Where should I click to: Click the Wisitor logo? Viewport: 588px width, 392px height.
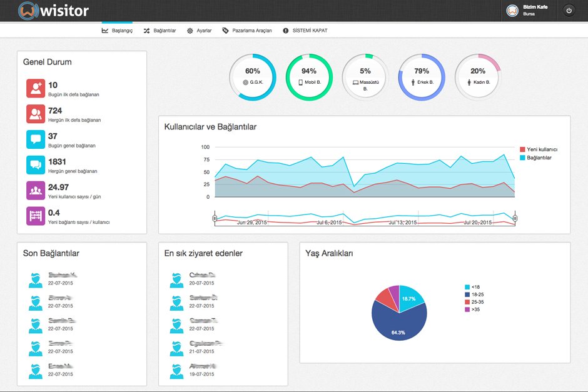[54, 10]
